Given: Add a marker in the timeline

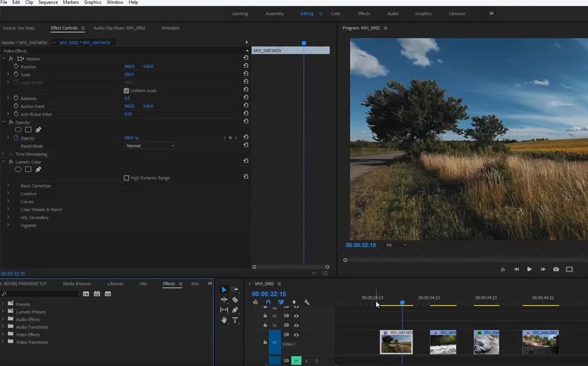Looking at the screenshot, I should click(x=294, y=302).
